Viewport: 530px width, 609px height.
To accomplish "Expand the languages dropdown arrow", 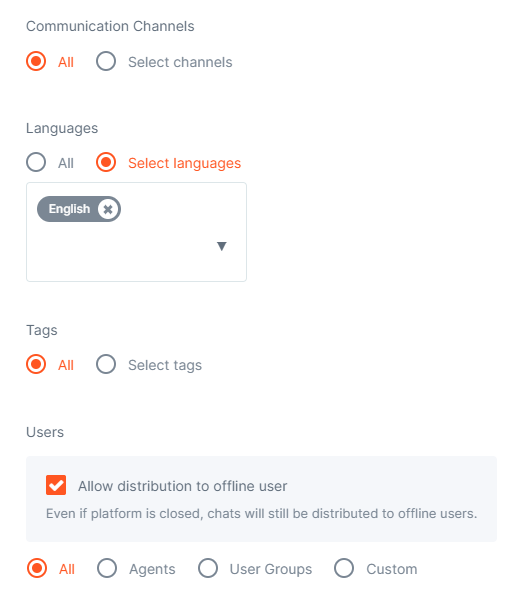I will pyautogui.click(x=222, y=246).
